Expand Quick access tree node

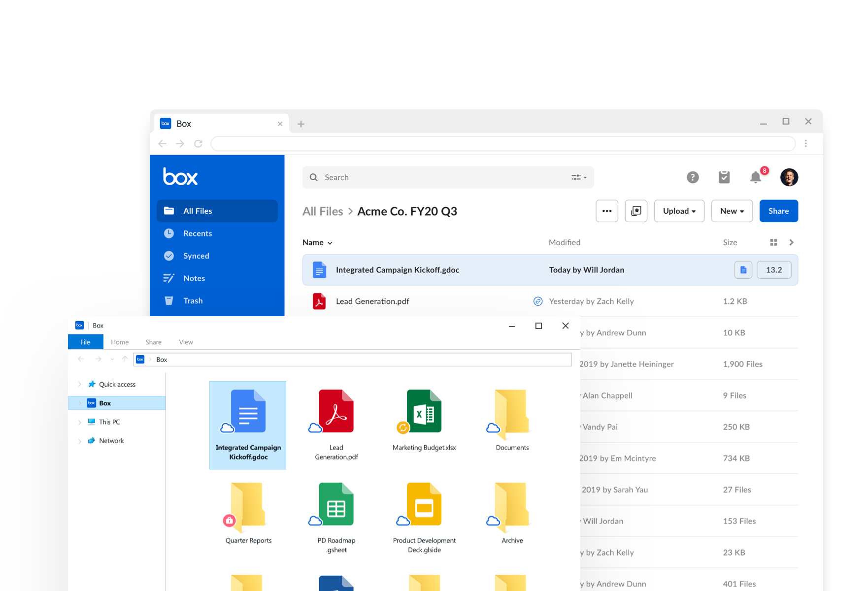pos(80,384)
